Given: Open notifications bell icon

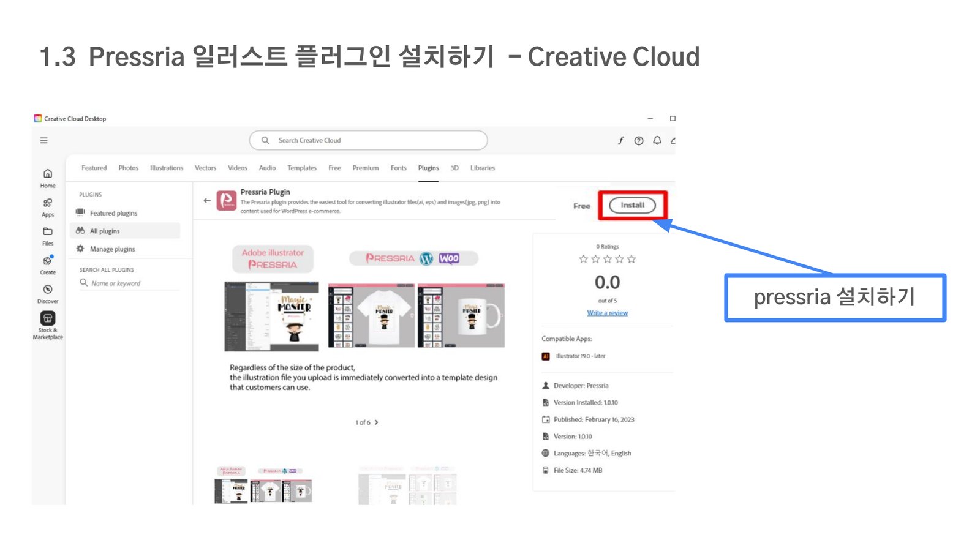Looking at the screenshot, I should [657, 141].
